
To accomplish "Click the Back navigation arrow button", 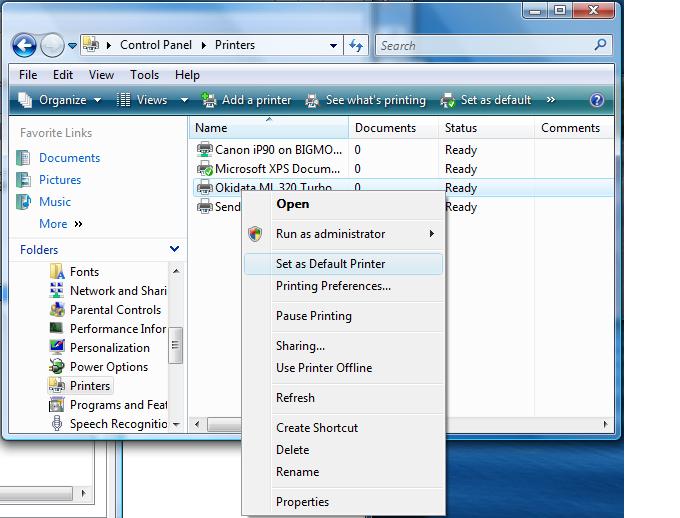I will (24, 45).
